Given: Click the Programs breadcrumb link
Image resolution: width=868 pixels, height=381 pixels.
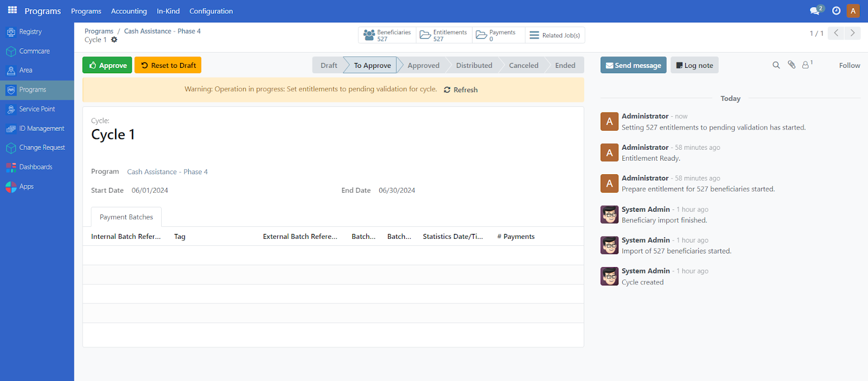Looking at the screenshot, I should pos(99,31).
